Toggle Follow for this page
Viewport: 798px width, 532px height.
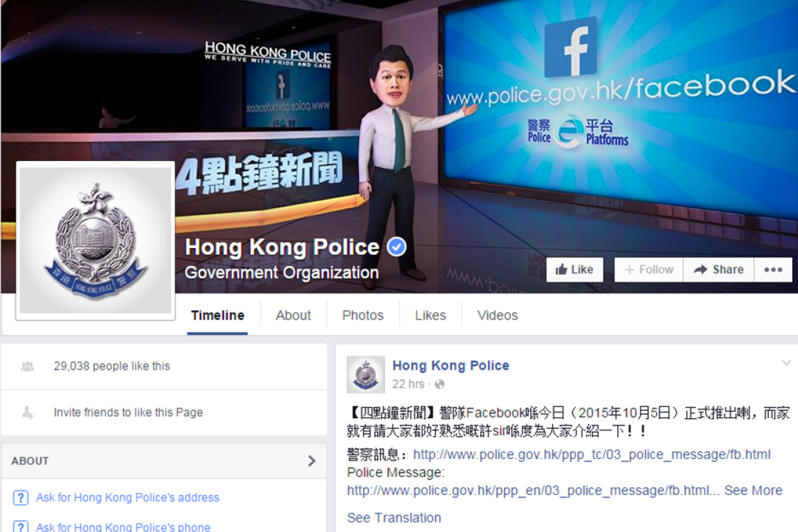pos(648,269)
